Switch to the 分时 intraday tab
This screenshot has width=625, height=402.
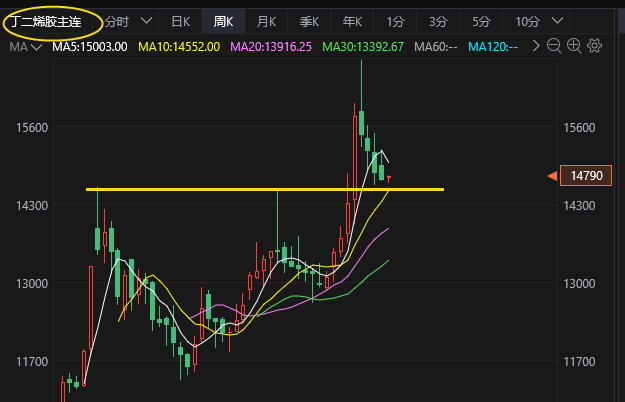click(117, 22)
